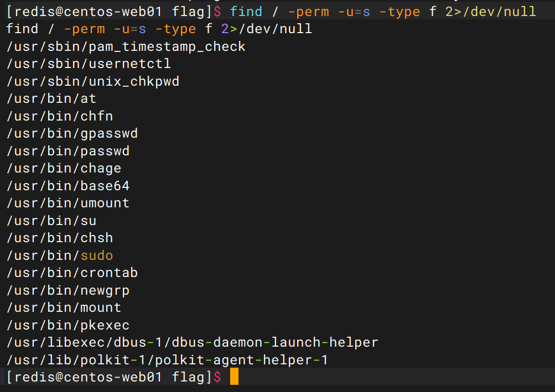Screen dimensions: 555x392
Task: Click the /usr/bin/base64 entry
Action: pos(68,186)
